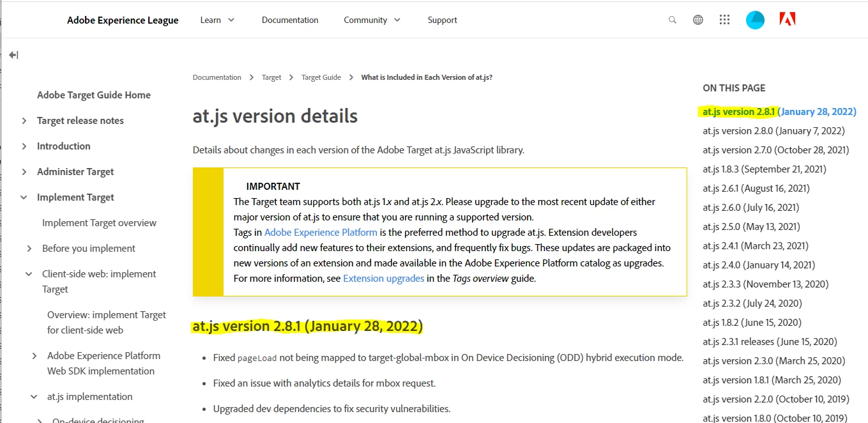Jump to at.js 1.8.3 (September 21, 2021)
The width and height of the screenshot is (868, 423).
(x=765, y=169)
